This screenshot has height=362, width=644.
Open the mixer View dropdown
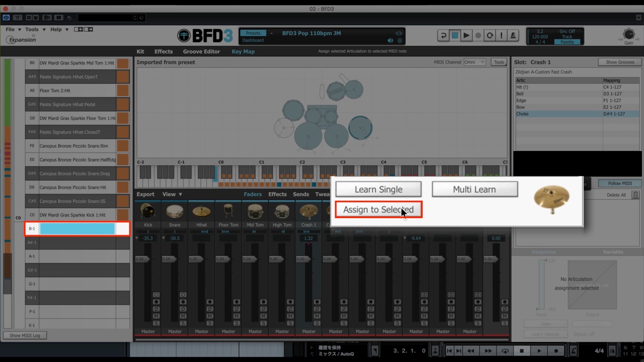click(x=172, y=194)
